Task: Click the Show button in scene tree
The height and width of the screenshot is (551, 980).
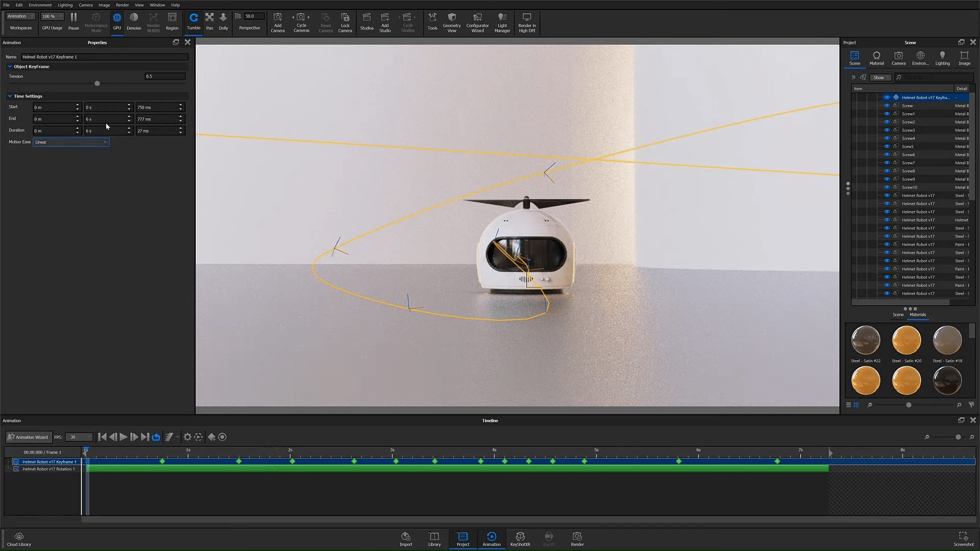Action: point(880,78)
